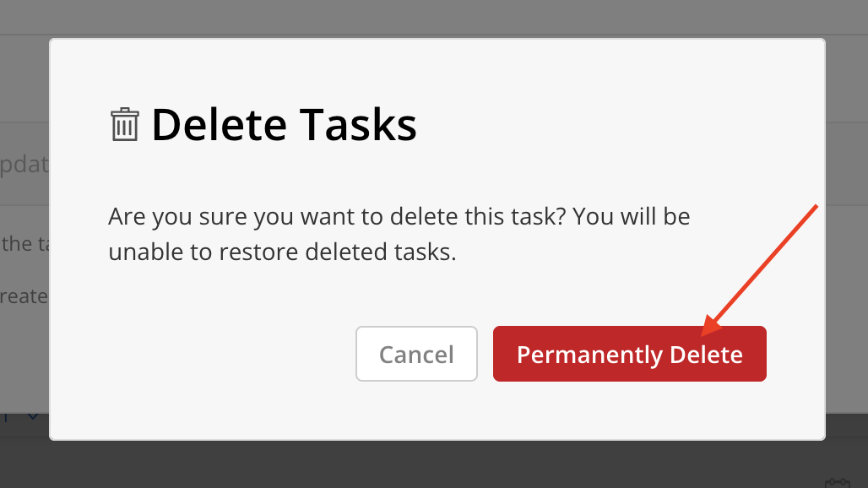Click the partially hidden 'pdat' text
The image size is (868, 488).
click(24, 165)
